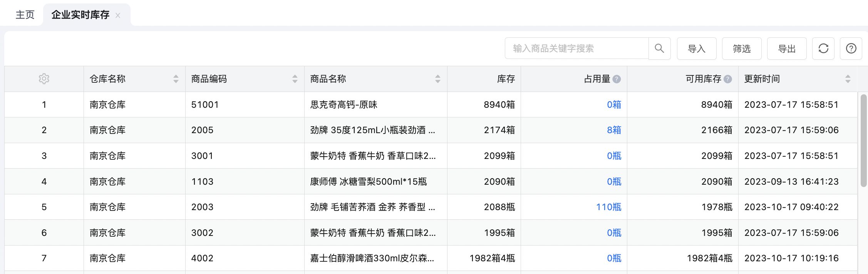Click product code 51001
The image size is (868, 274).
click(205, 105)
